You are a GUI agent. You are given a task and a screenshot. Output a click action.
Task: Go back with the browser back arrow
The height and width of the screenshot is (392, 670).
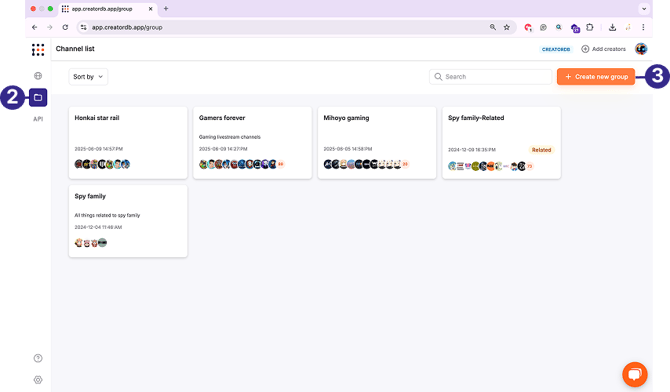tap(35, 27)
